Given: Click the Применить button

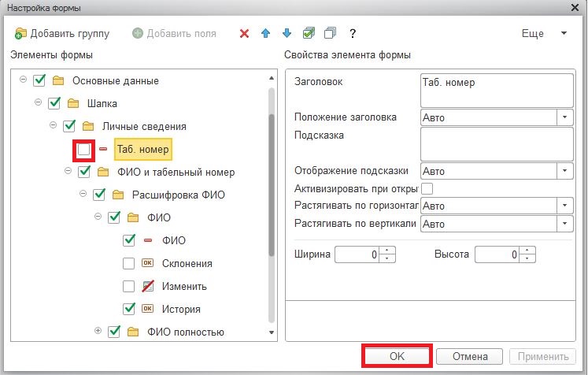Looking at the screenshot, I should [542, 356].
